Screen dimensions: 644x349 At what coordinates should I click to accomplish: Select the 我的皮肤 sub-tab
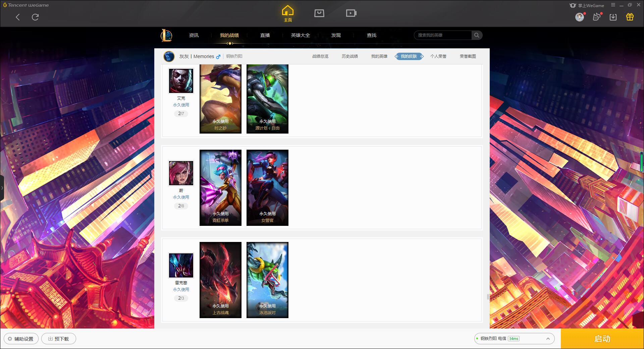tap(409, 56)
